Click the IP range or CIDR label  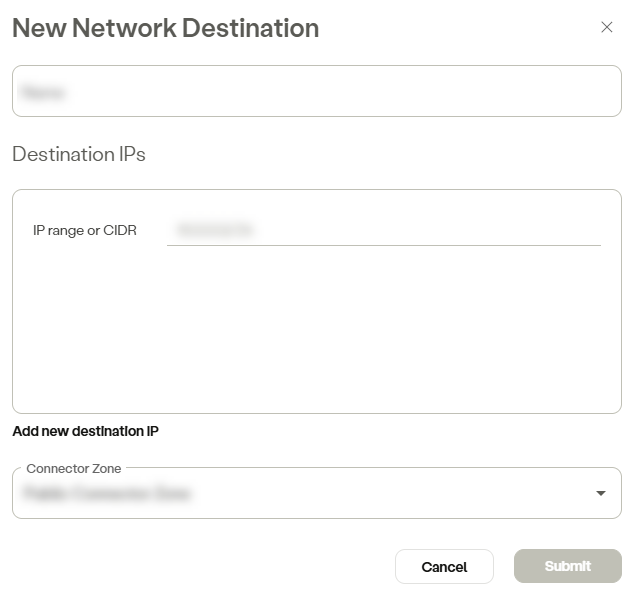(85, 230)
